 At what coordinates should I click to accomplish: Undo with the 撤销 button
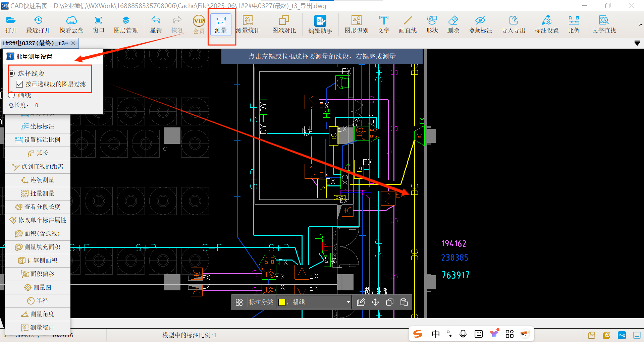(x=156, y=24)
